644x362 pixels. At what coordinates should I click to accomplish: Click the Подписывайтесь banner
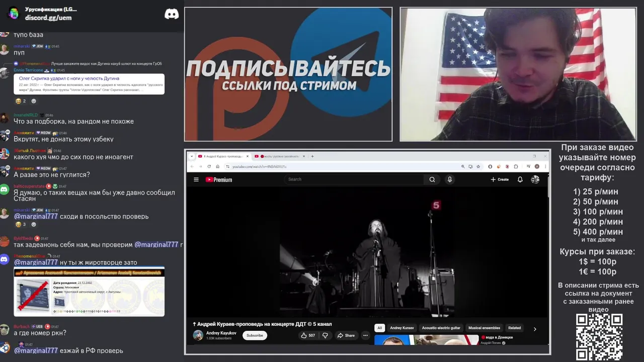pyautogui.click(x=288, y=74)
